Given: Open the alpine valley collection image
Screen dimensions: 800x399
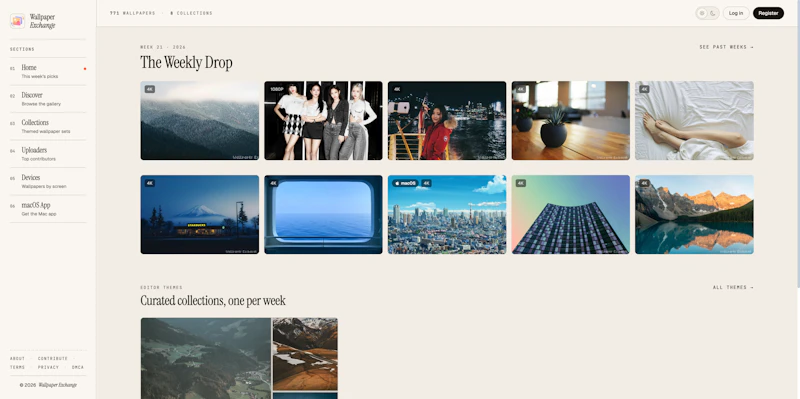Looking at the screenshot, I should click(x=206, y=358).
